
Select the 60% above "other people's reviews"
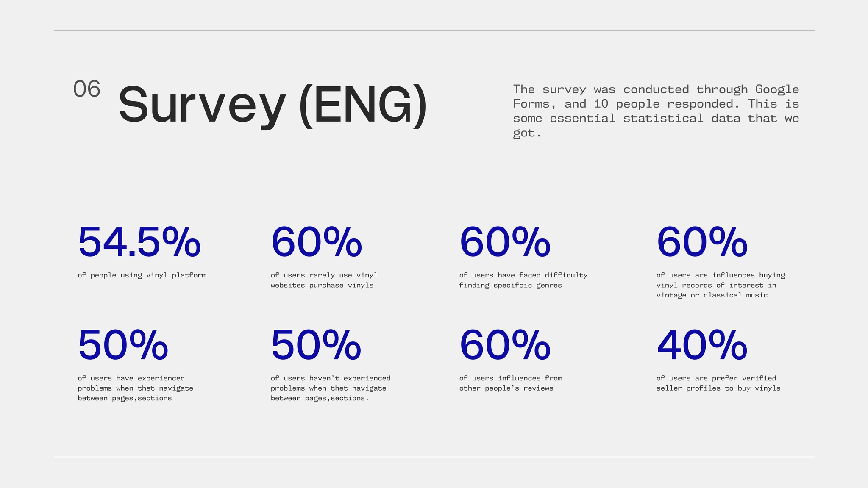pos(505,346)
